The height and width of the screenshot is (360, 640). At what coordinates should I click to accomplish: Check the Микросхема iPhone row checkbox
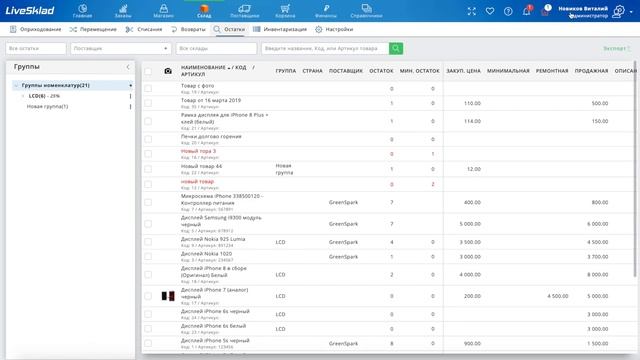coord(148,202)
